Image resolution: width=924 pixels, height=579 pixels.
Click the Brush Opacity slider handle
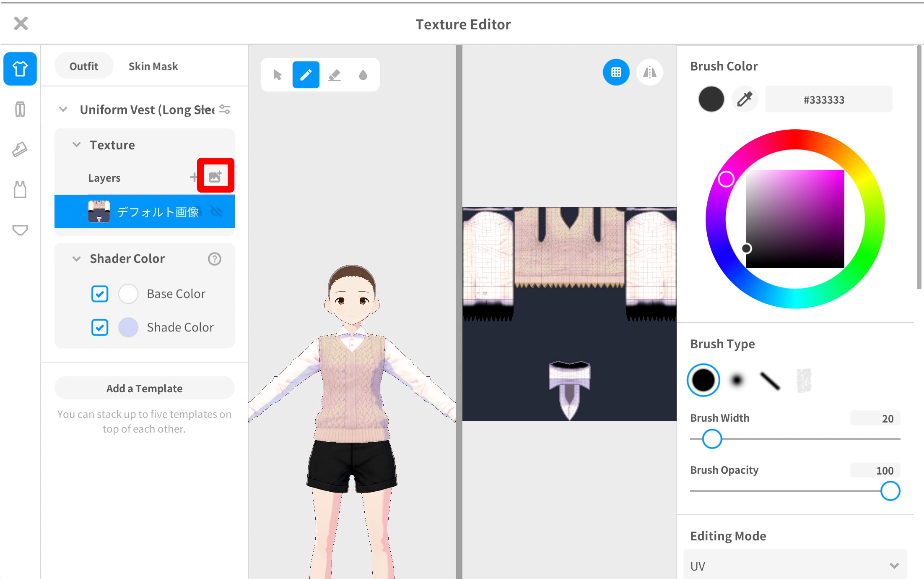coord(890,491)
